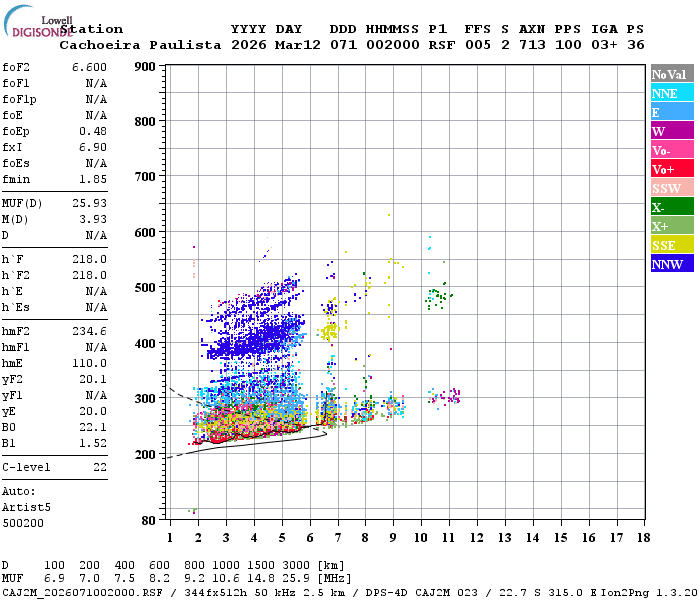Screen dimensions: 700x600
Task: Select the SSW salmon legend swatch
Action: [672, 188]
